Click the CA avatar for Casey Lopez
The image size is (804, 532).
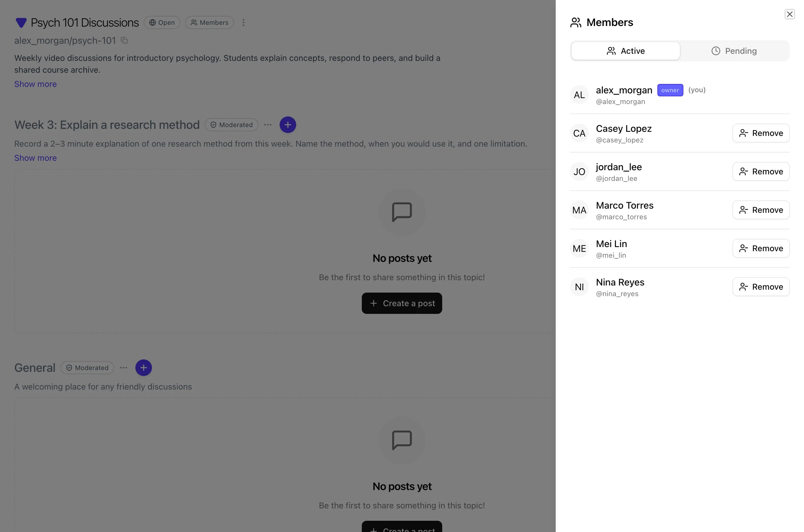pos(579,133)
